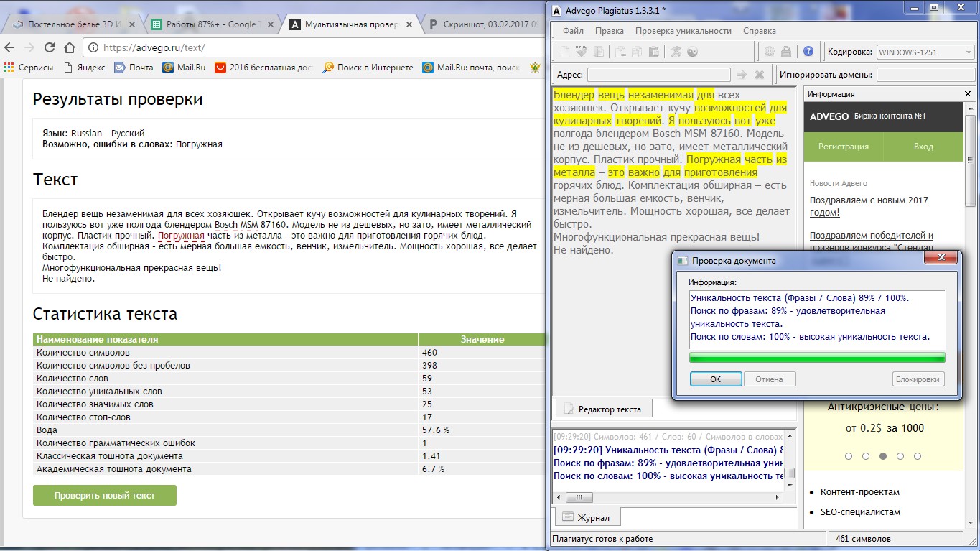Open the 2016 бесплатная bookmark
Image resolution: width=980 pixels, height=551 pixels.
pos(263,67)
